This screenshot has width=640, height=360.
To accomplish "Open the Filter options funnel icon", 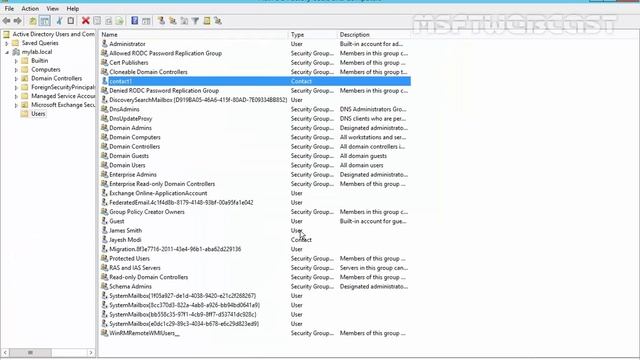I will pos(196,21).
